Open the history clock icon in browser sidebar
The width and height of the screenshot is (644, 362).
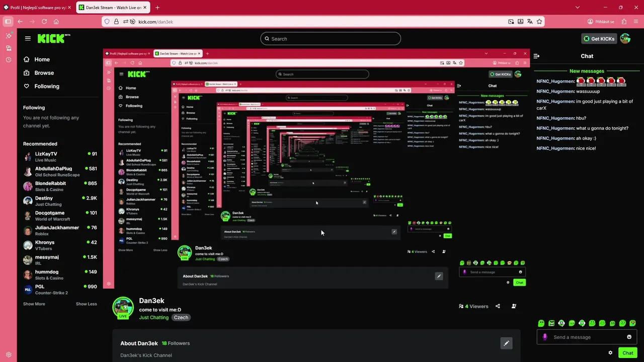click(x=9, y=60)
